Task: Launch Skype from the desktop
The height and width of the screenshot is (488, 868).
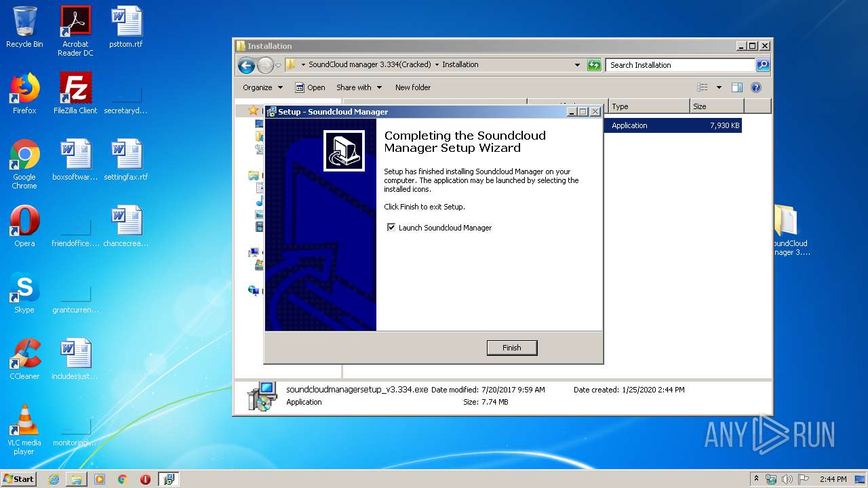Action: (x=24, y=293)
